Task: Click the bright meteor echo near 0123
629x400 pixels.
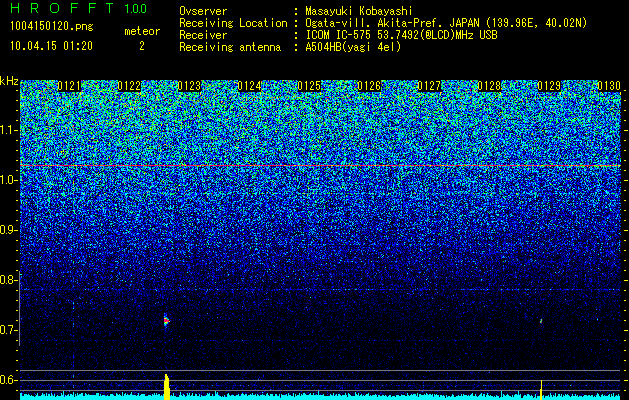Action: pos(166,321)
